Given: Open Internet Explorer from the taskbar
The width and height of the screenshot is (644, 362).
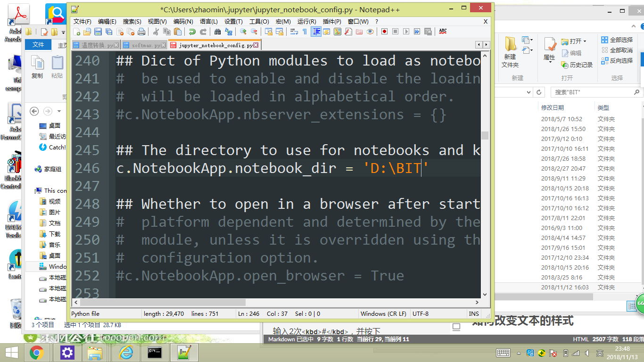Looking at the screenshot, I should tap(125, 352).
